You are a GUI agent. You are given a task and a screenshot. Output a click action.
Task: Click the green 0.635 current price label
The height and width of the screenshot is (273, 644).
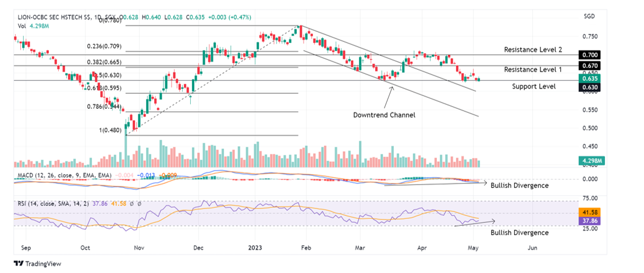click(x=589, y=79)
